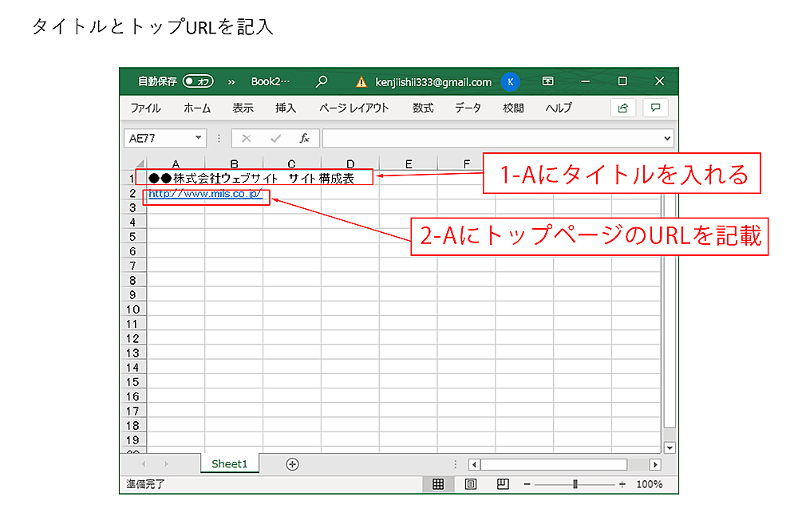Toggle the 自動保存 AutoSave switch
The image size is (798, 532).
click(x=198, y=81)
